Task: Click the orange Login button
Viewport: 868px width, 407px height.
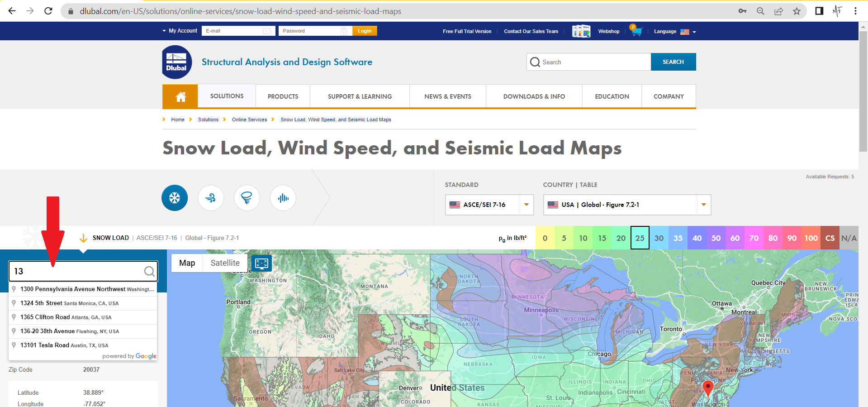Action: coord(365,31)
